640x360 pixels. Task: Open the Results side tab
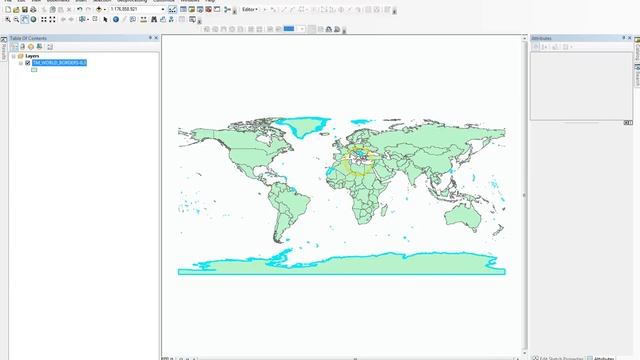(4, 49)
